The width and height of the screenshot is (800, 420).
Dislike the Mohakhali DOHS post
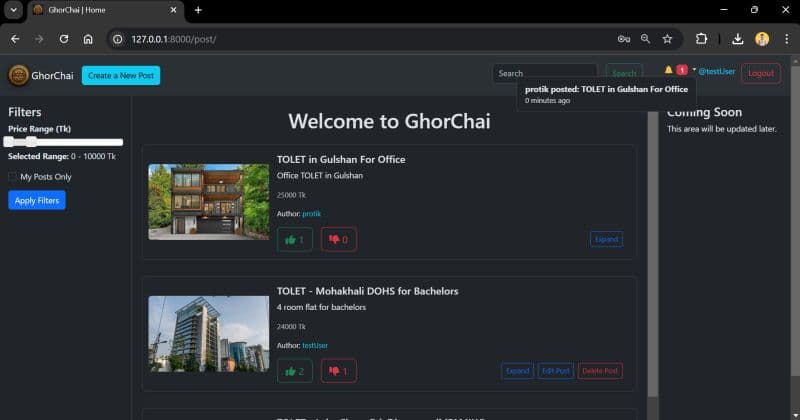[339, 371]
